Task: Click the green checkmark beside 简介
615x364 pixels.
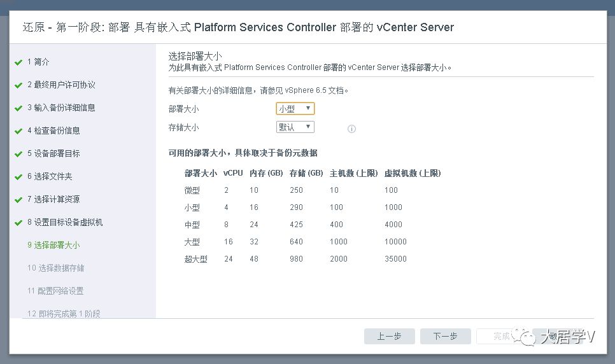Action: tap(18, 62)
